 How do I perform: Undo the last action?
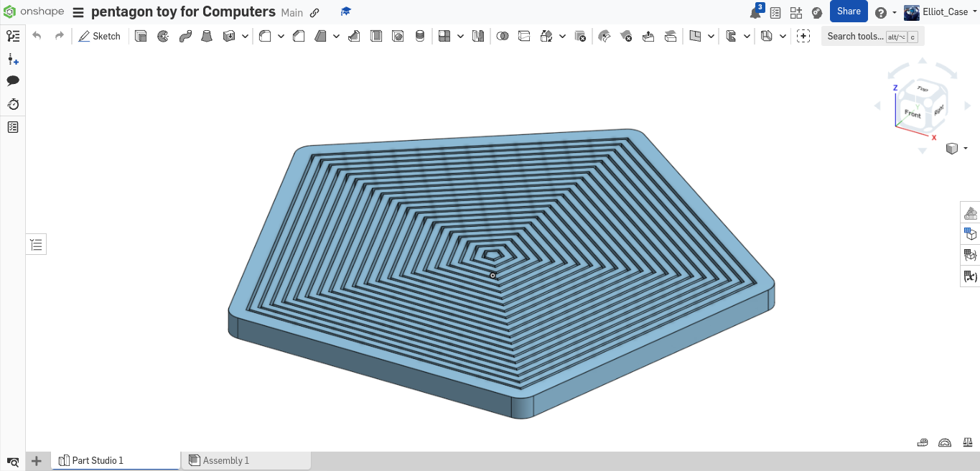pos(37,36)
